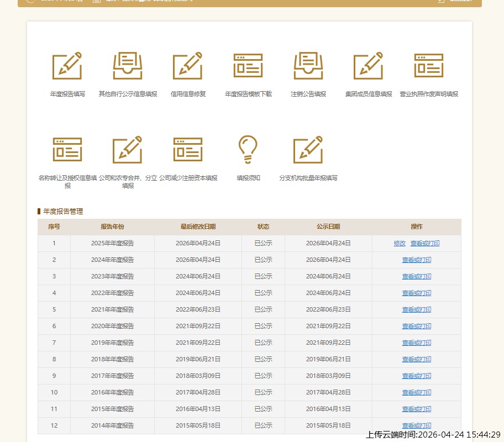Open 查看或打印 for the 2024年年度报告
504x442 pixels.
[x=417, y=260]
